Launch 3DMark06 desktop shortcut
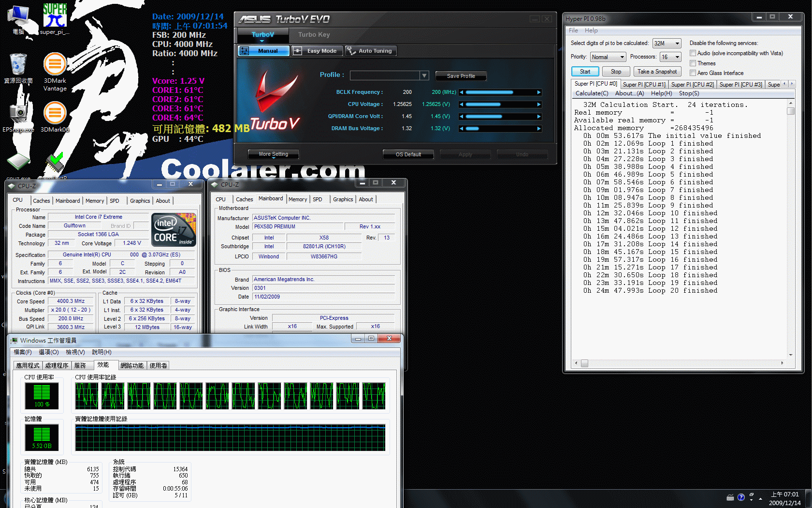The width and height of the screenshot is (812, 508). coord(55,116)
